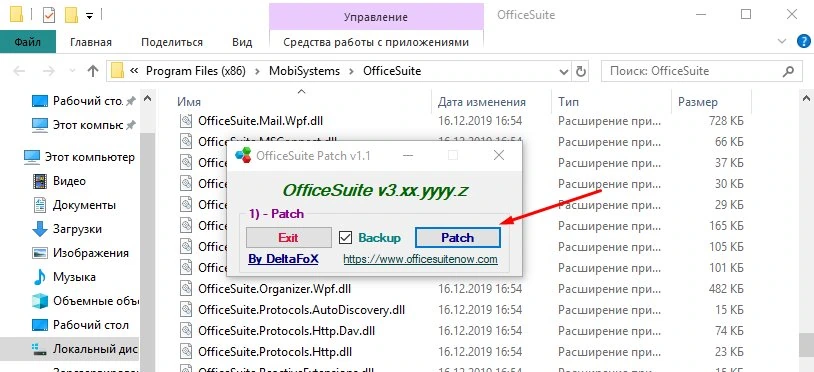Open the Видео folder in sidebar
This screenshot has width=814, height=372.
(x=60, y=181)
